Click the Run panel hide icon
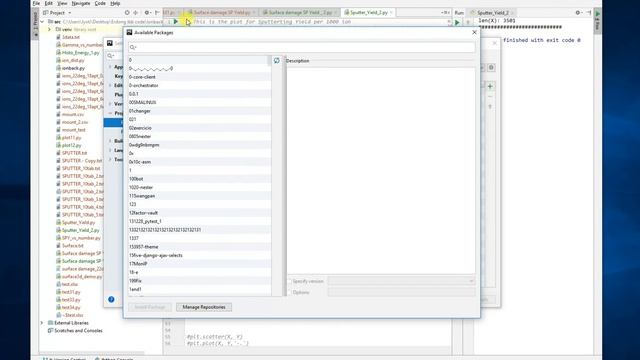Image resolution: width=640 pixels, height=360 pixels. tap(589, 13)
